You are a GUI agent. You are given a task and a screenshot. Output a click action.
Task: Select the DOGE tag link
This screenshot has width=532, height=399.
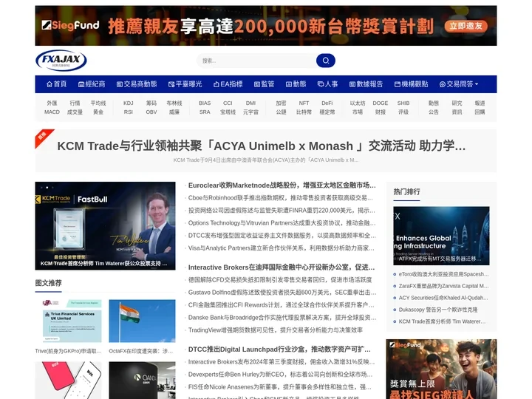(x=381, y=103)
